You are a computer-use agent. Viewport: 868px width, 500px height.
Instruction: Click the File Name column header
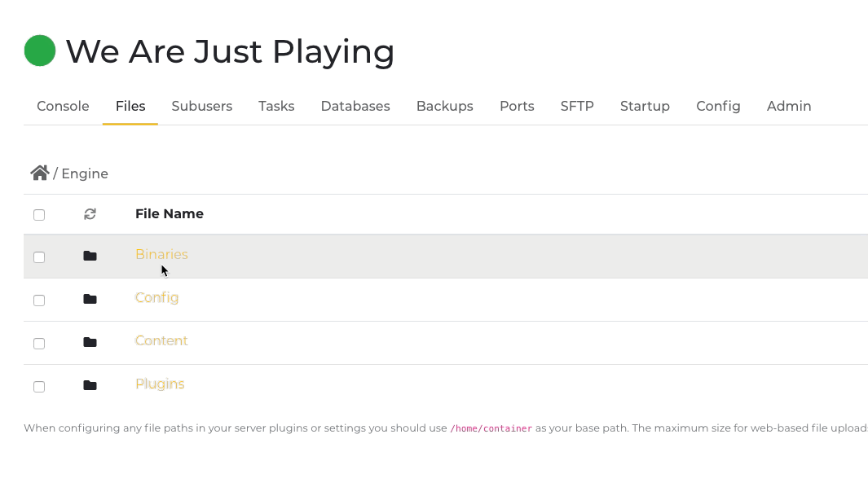click(170, 213)
